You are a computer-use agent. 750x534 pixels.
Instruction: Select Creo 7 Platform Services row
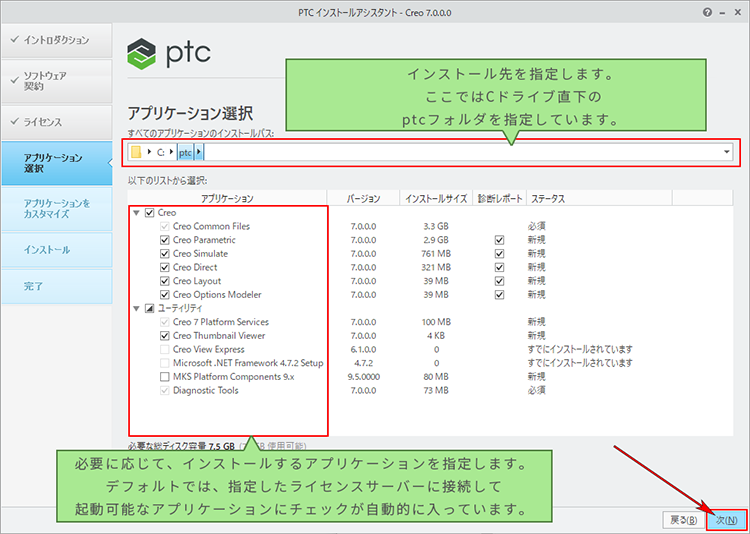tap(221, 322)
